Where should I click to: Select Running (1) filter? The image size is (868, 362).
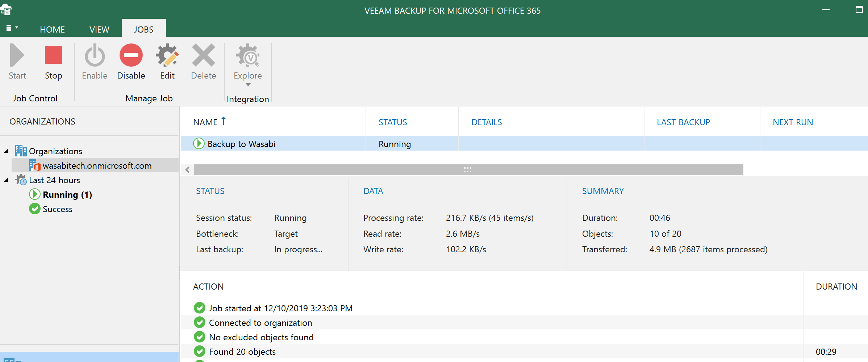click(67, 194)
